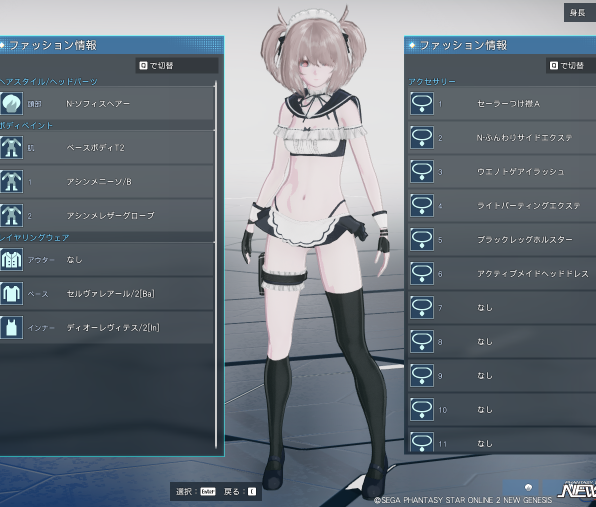Click the レイヤリングウェア section heading
The width and height of the screenshot is (596, 507).
pyautogui.click(x=35, y=238)
